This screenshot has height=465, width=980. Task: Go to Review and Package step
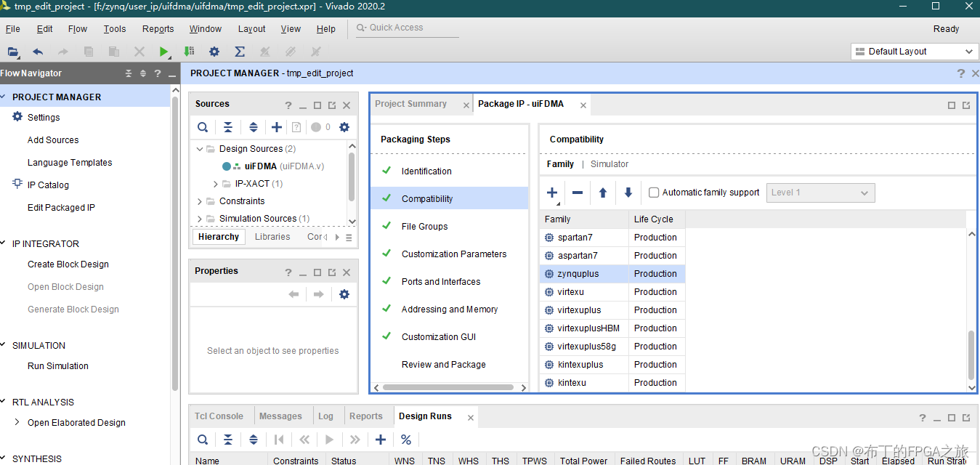pyautogui.click(x=444, y=365)
